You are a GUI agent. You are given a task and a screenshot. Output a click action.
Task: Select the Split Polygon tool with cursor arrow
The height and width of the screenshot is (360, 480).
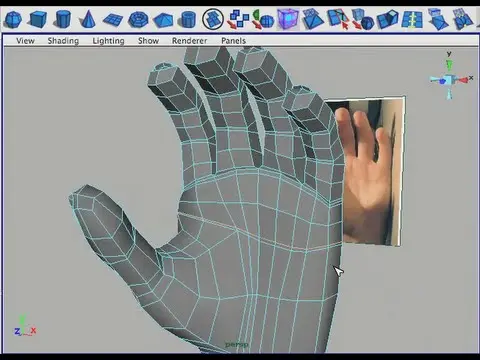click(338, 19)
